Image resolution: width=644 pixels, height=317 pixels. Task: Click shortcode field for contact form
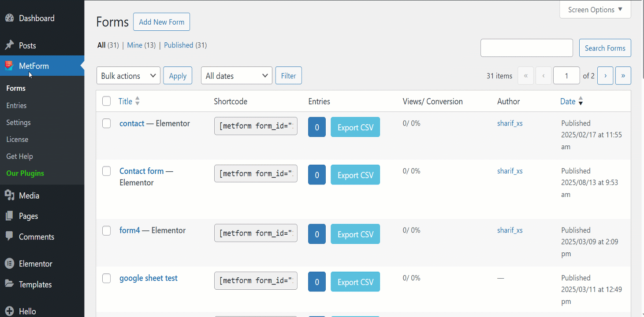coord(256,126)
